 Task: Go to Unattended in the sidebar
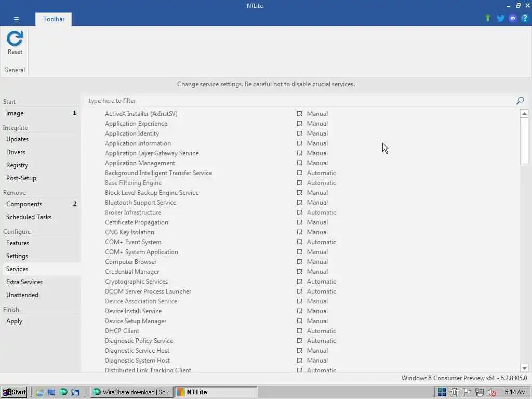(x=41, y=295)
